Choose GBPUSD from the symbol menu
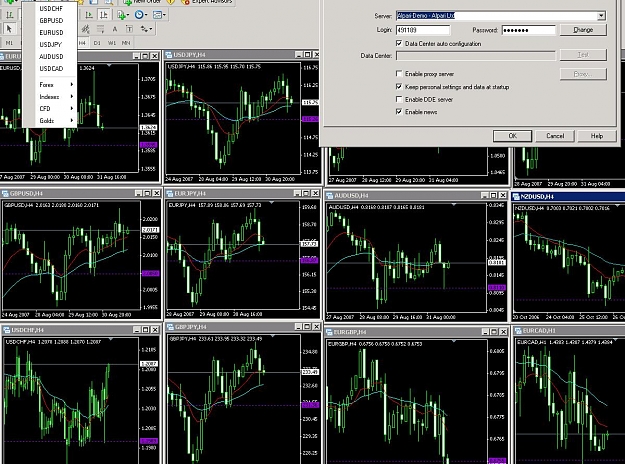Image resolution: width=625 pixels, height=464 pixels. coord(50,20)
